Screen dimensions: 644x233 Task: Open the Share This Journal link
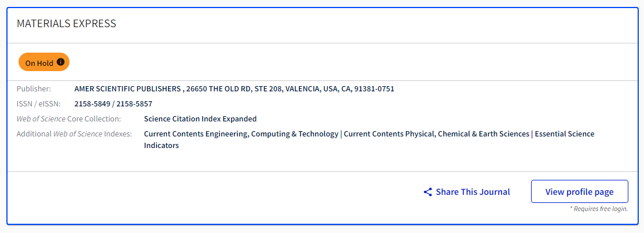[x=467, y=192]
